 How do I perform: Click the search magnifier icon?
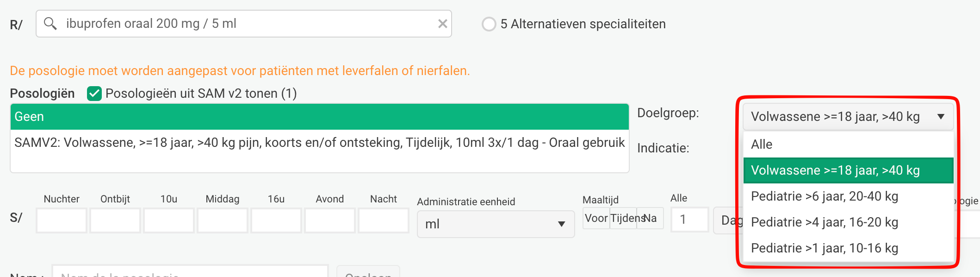[50, 24]
